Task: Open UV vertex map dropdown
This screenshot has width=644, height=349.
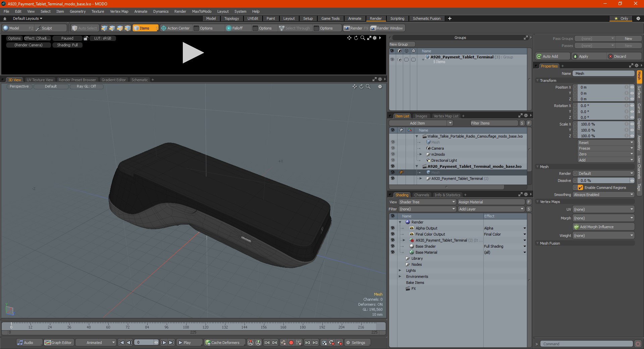Action: [x=603, y=209]
